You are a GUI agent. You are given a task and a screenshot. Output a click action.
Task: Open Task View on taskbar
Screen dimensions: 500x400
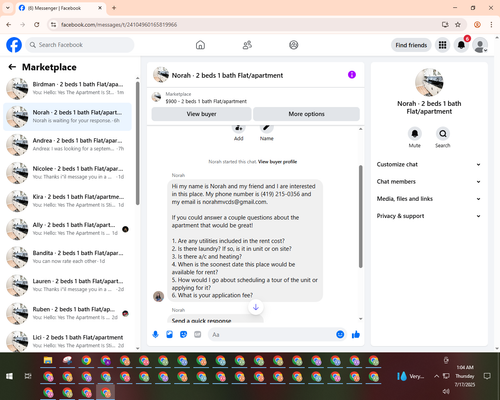click(x=28, y=376)
